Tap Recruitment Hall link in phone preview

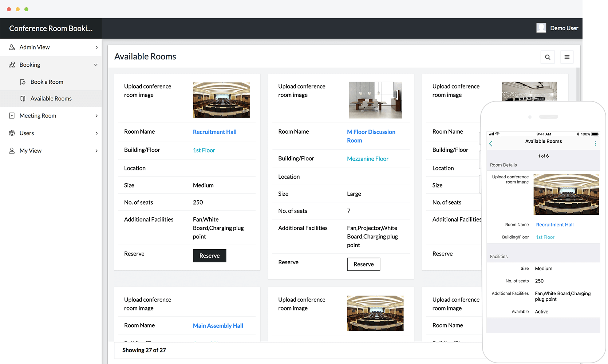[x=554, y=225]
